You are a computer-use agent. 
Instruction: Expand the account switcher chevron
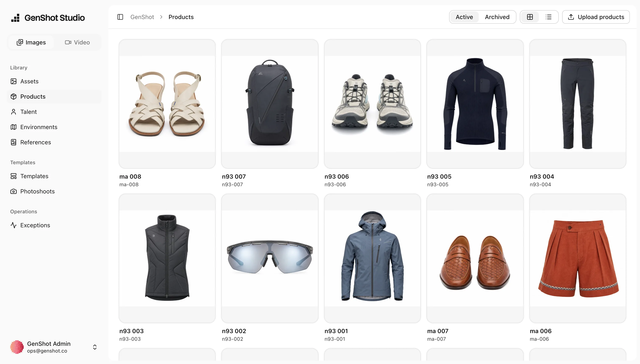click(x=95, y=347)
